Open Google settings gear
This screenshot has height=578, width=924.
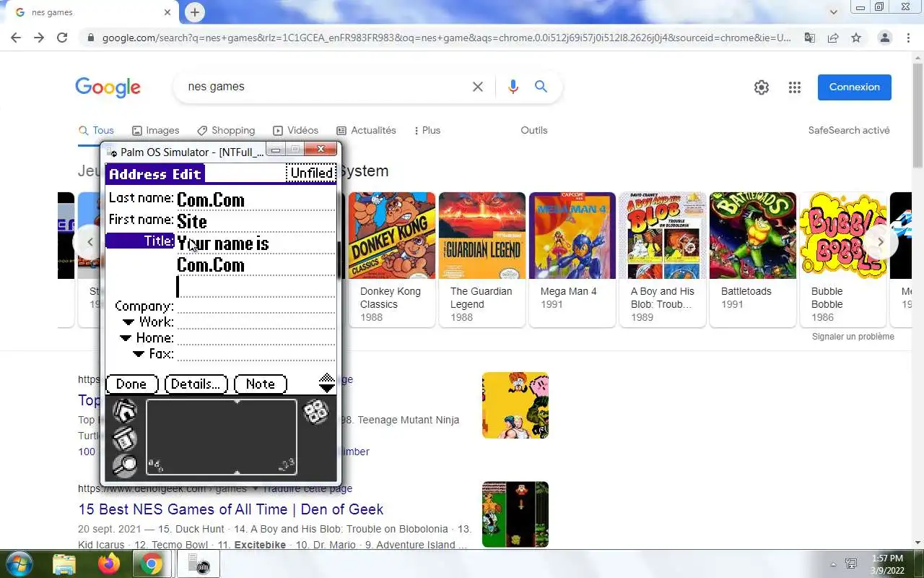point(761,87)
